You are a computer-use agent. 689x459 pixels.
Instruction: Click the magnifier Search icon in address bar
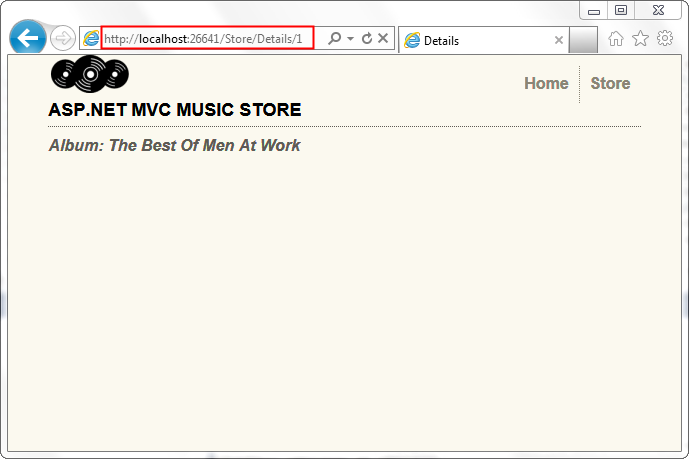tap(334, 39)
